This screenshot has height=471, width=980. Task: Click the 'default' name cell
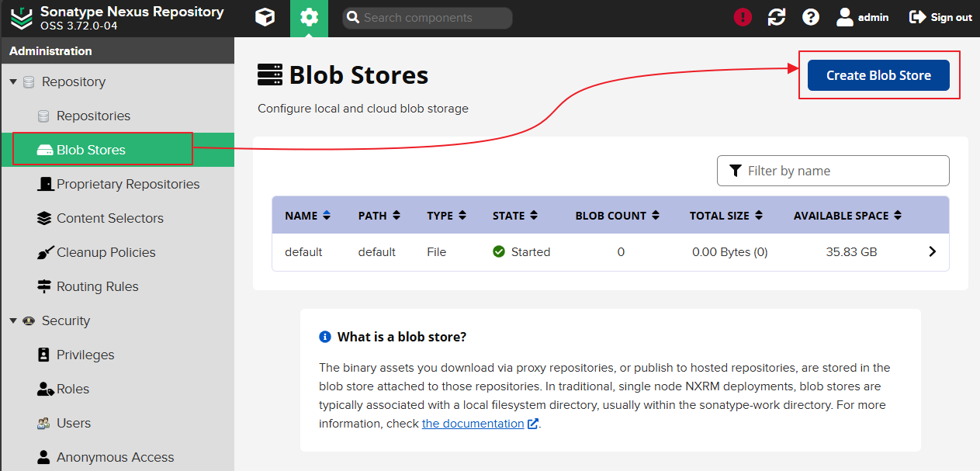coord(303,252)
